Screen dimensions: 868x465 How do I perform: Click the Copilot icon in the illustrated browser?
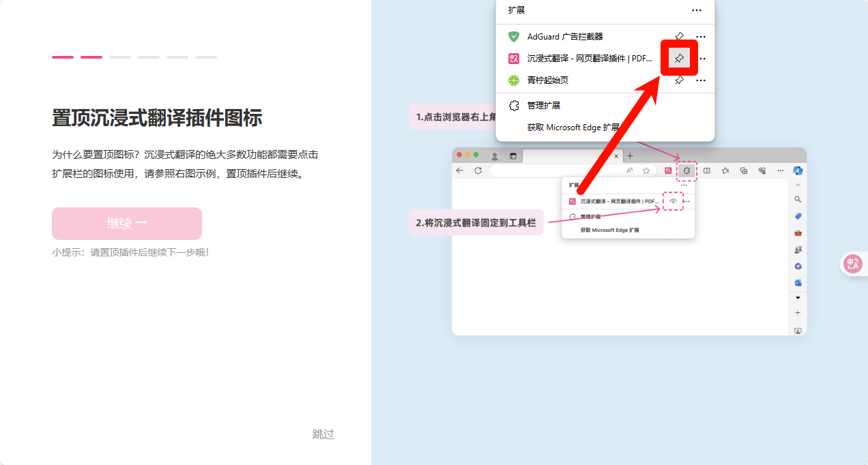click(x=798, y=170)
